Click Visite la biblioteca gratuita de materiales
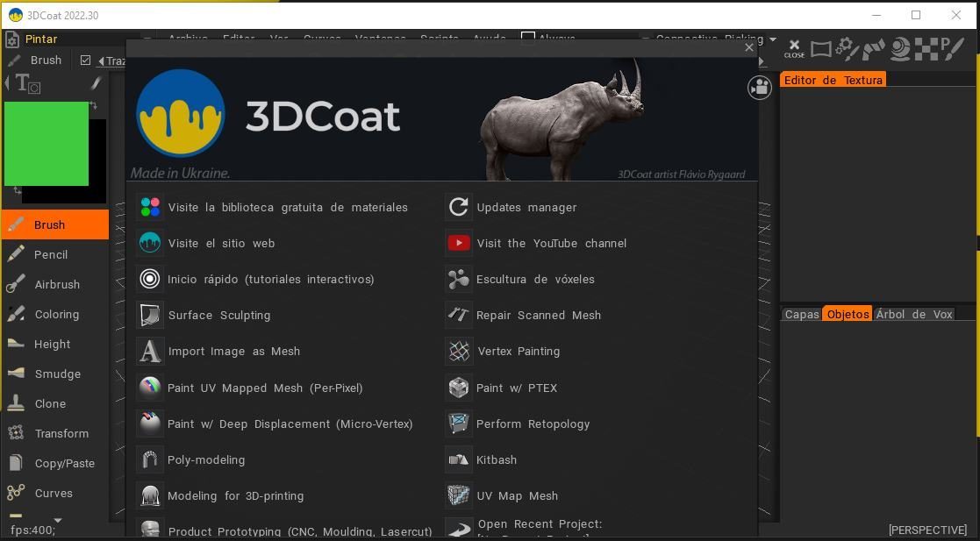Viewport: 980px width, 541px height. pyautogui.click(x=272, y=208)
